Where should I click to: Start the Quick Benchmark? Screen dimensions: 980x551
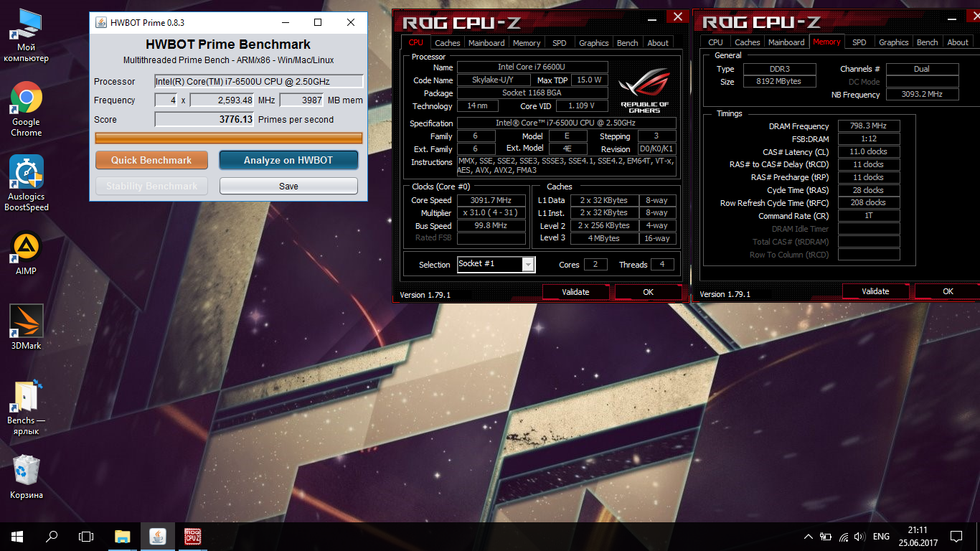point(151,160)
